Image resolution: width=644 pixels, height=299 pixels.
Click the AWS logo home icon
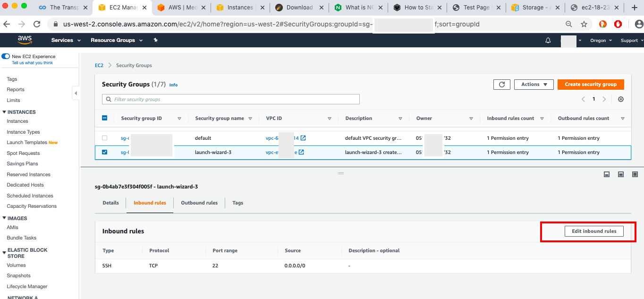point(25,40)
